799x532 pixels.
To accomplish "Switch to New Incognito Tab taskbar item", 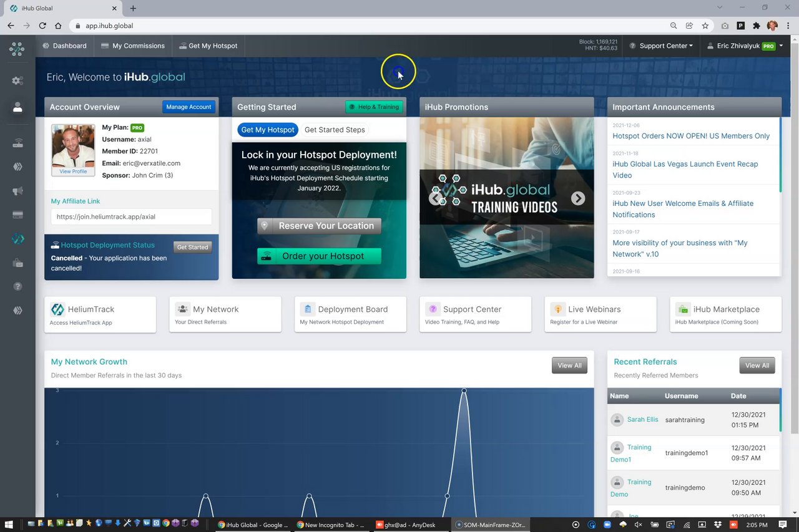I will 331,525.
